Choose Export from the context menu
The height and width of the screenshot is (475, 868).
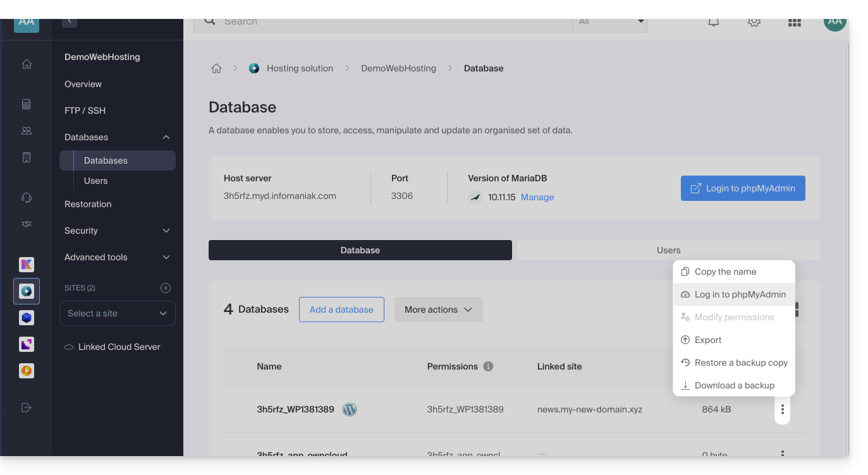(707, 340)
